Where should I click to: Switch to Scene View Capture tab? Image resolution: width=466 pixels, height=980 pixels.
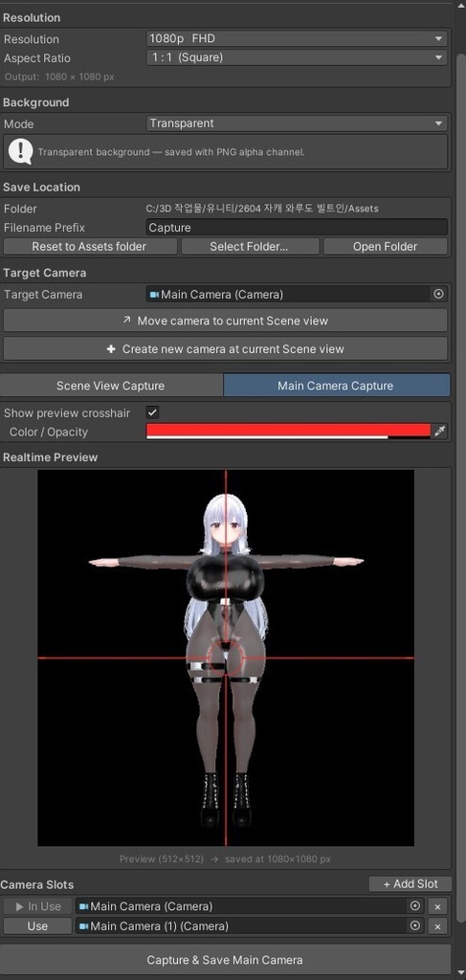click(111, 386)
